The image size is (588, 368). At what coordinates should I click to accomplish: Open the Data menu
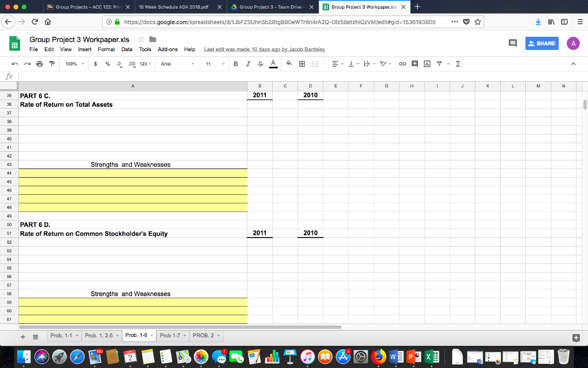click(127, 49)
